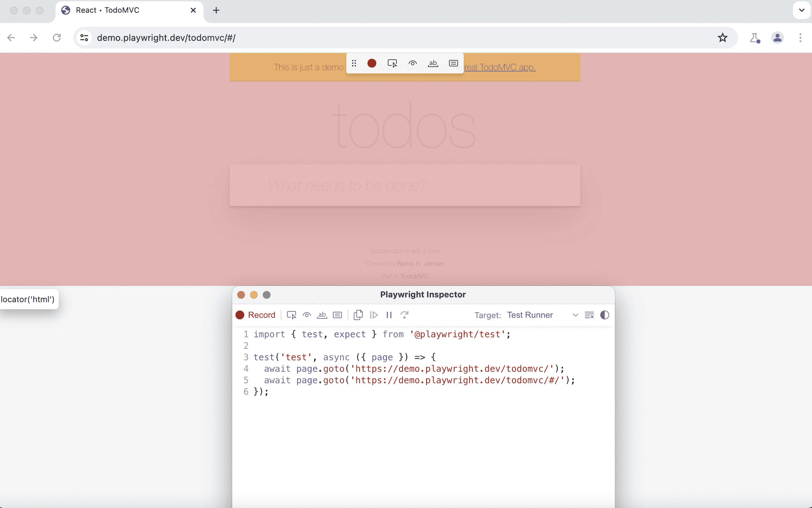Screen dimensions: 812x508
Task: Click the Resume play icon in Inspector
Action: tap(373, 315)
